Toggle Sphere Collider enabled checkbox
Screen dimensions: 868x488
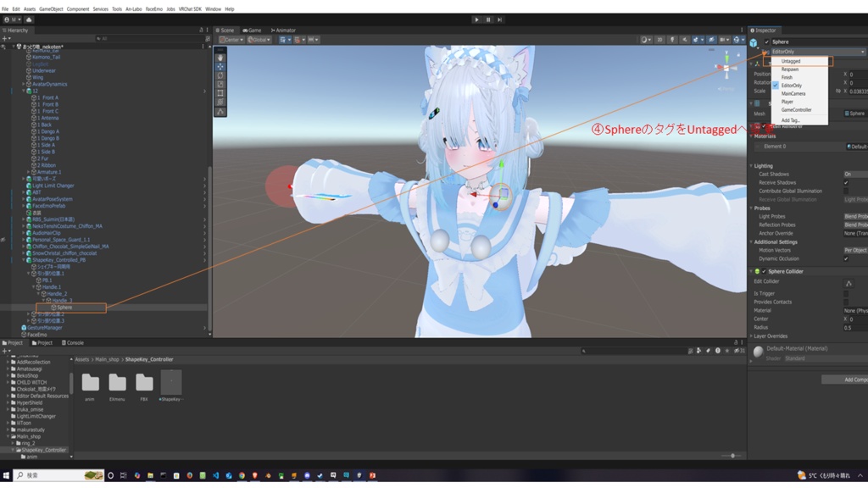764,272
